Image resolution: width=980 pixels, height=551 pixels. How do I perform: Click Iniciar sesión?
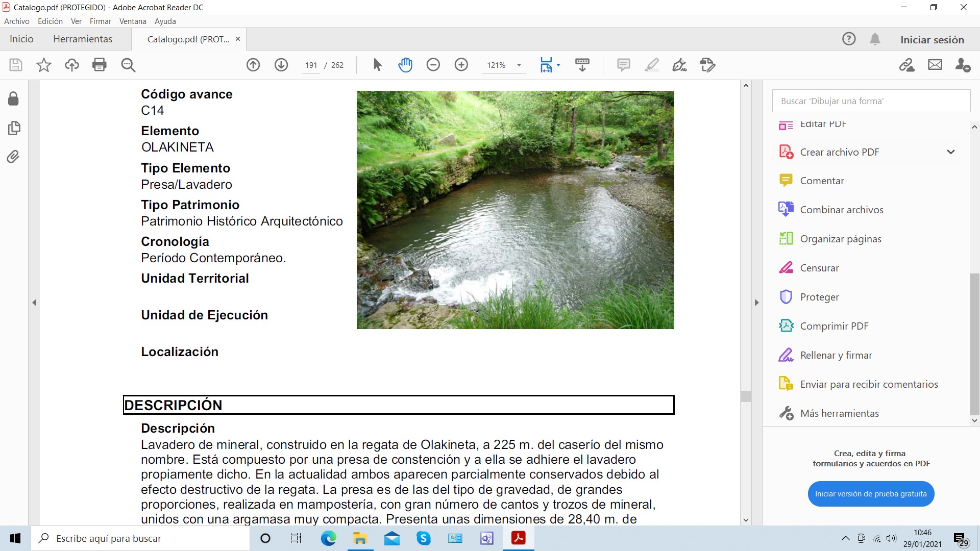pyautogui.click(x=932, y=40)
